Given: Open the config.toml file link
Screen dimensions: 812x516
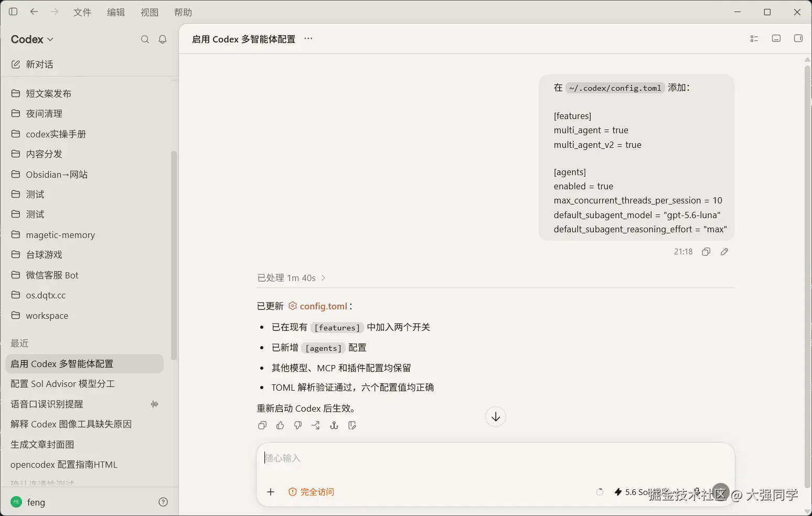Looking at the screenshot, I should click(318, 306).
